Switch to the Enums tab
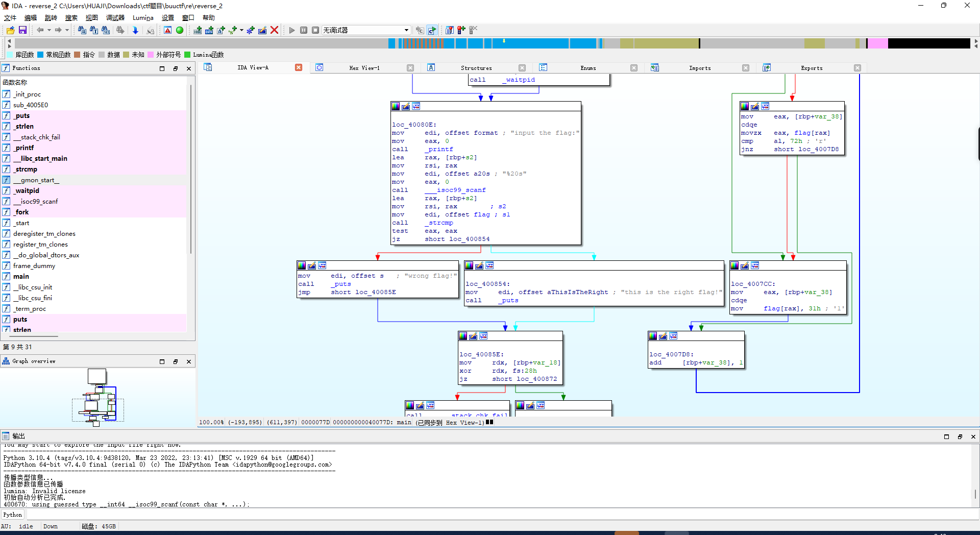The height and width of the screenshot is (535, 980). [x=588, y=68]
